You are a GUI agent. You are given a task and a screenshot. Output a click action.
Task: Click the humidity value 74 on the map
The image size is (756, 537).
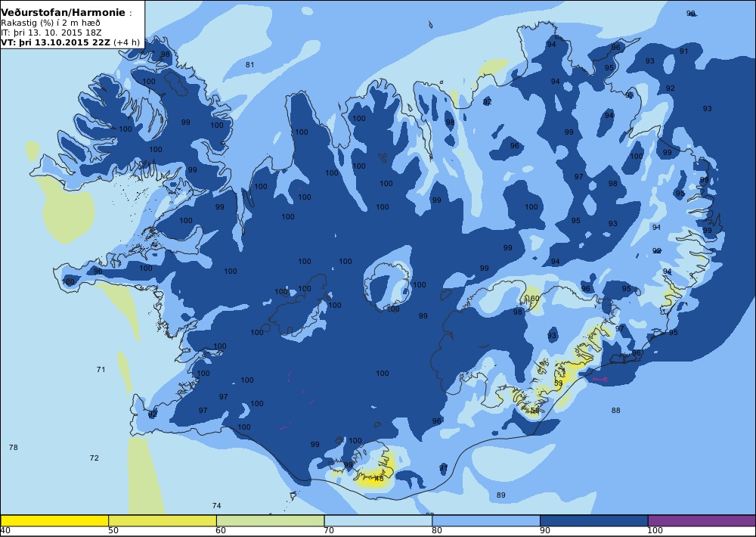click(x=216, y=506)
